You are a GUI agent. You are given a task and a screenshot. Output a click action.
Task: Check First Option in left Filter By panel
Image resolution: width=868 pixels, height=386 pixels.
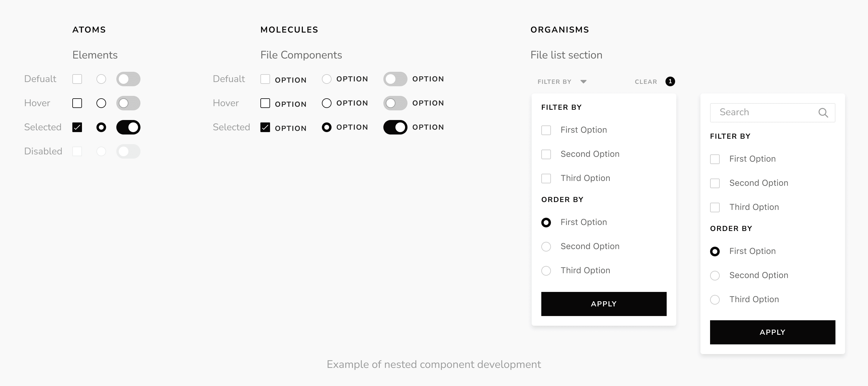point(546,130)
